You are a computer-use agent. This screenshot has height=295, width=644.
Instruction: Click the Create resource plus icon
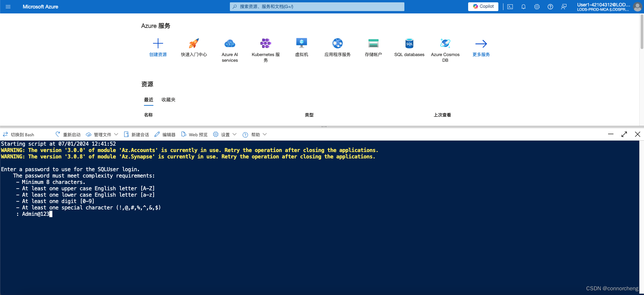158,43
